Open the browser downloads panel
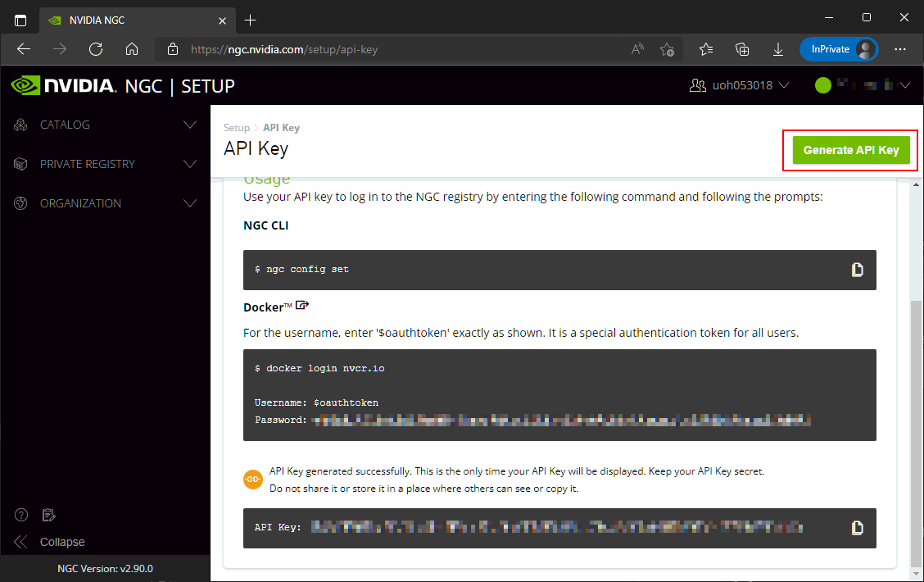The width and height of the screenshot is (924, 582). 778,49
